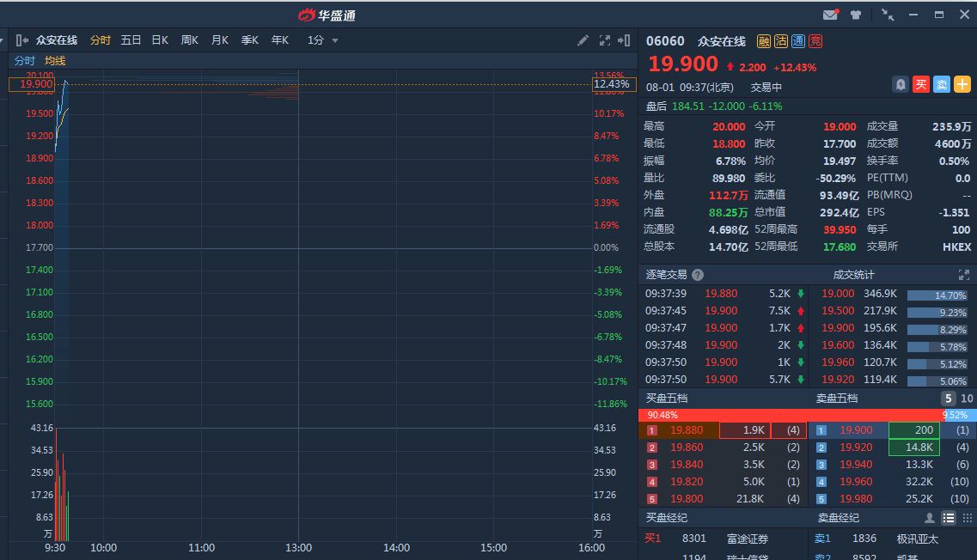This screenshot has height=560, width=977.
Task: Switch to the 周K chart tab
Action: [x=189, y=40]
